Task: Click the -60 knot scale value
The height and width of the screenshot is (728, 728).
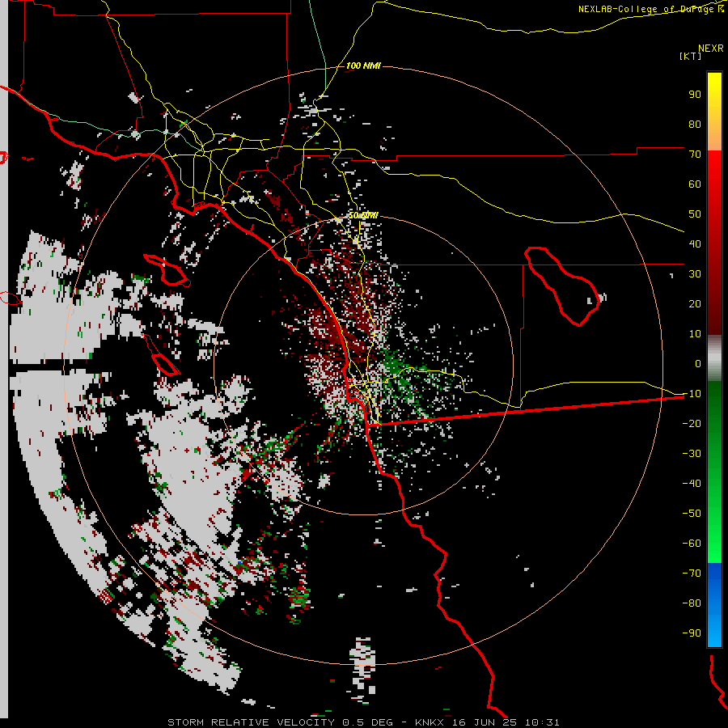Action: click(692, 544)
